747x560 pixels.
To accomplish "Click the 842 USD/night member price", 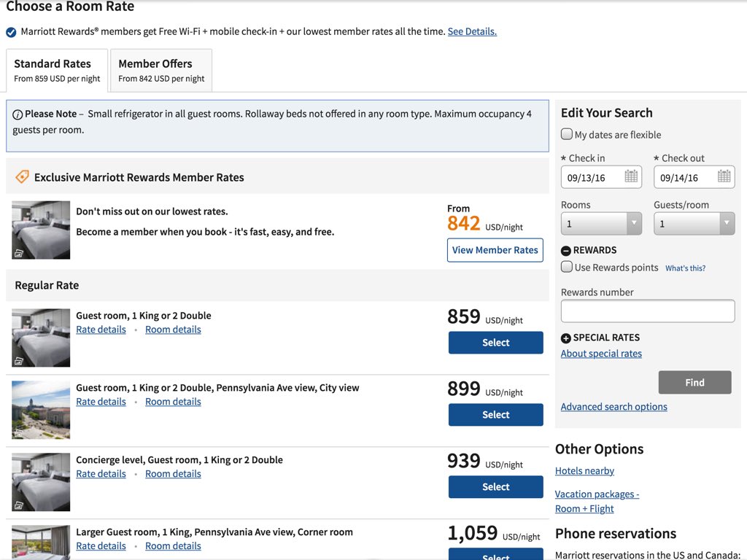I will click(x=485, y=223).
